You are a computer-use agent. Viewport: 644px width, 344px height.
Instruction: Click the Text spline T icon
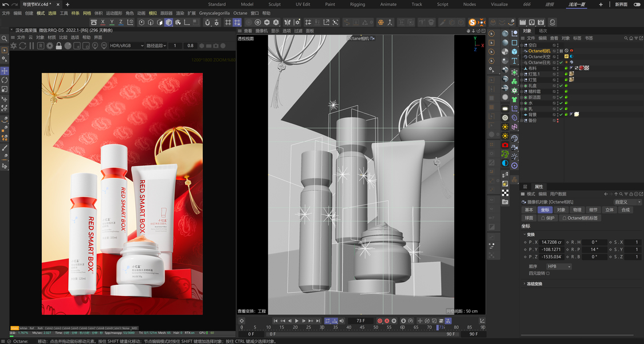tap(515, 61)
